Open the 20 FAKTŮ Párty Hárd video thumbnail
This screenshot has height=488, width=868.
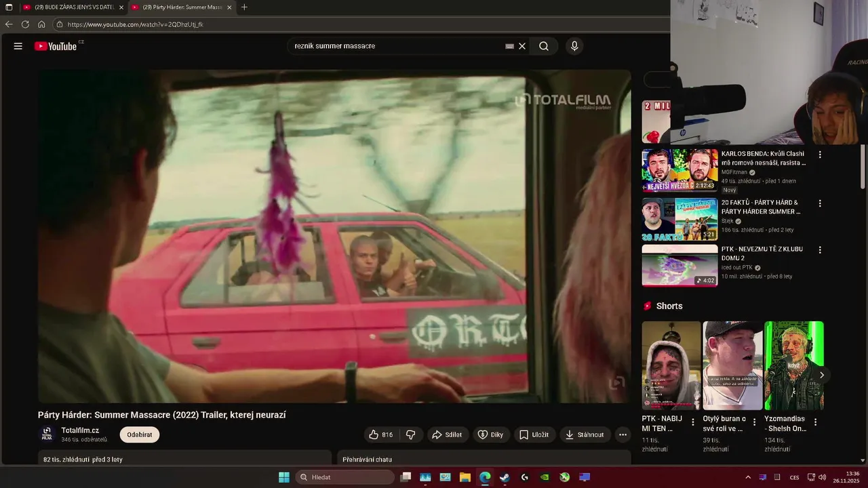679,219
